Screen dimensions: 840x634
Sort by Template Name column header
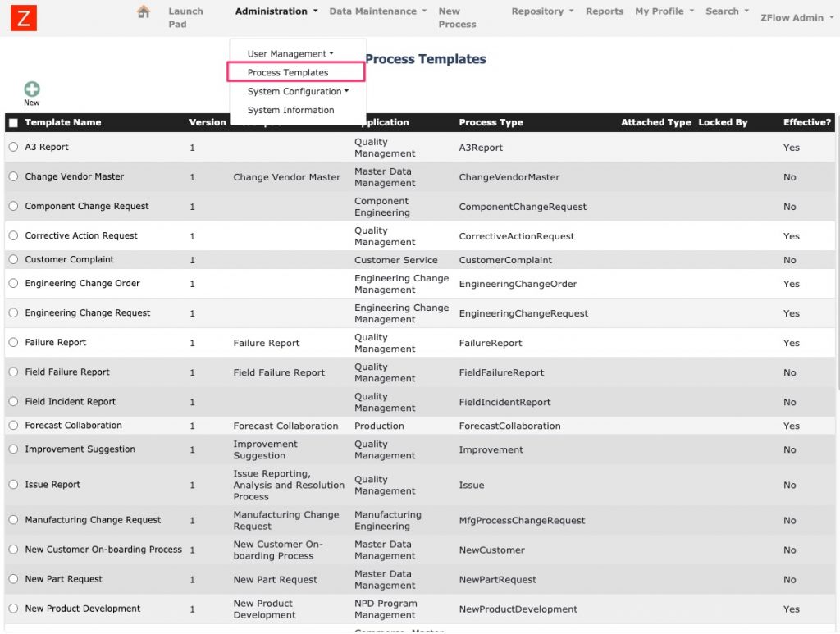(62, 123)
